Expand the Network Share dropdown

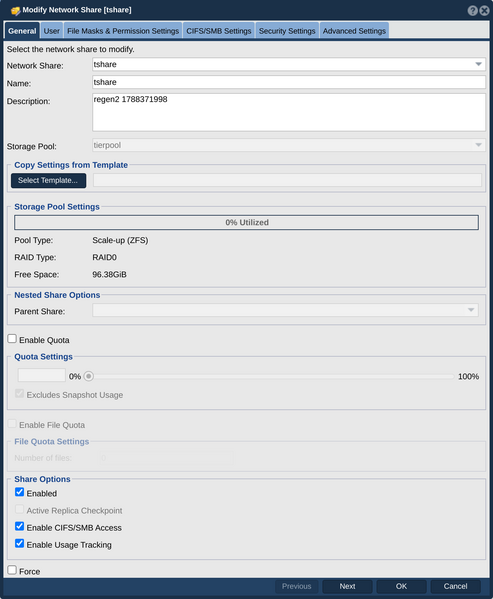[478, 64]
